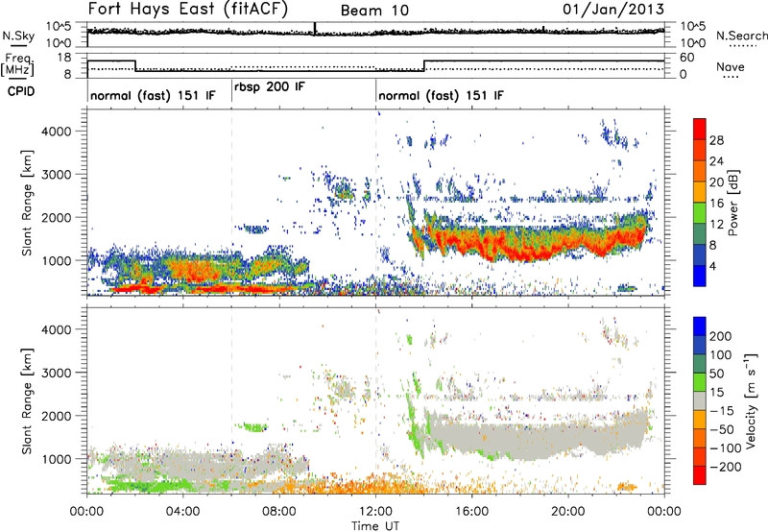The height and width of the screenshot is (532, 768).
Task: Click the power panel 'Slant Range [km]' label
Action: point(27,203)
